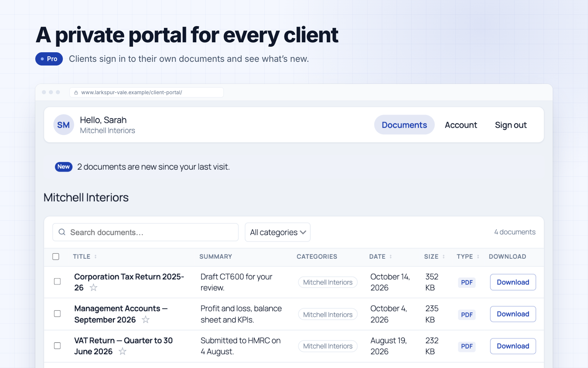Click 'Submitted to HMRC on 4 August.' summary
The image size is (588, 368).
(x=241, y=346)
